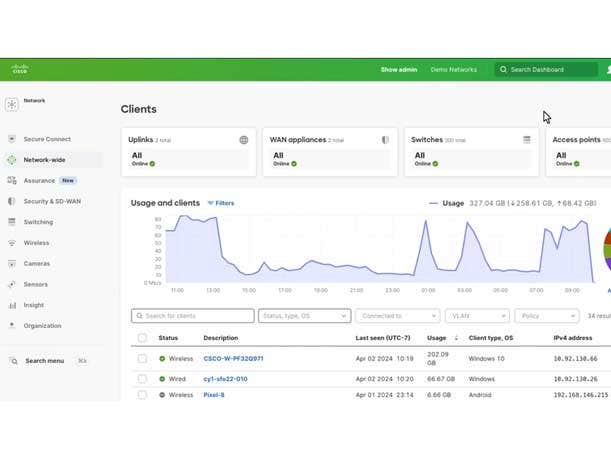Open the Pixel-8 client link

click(214, 395)
